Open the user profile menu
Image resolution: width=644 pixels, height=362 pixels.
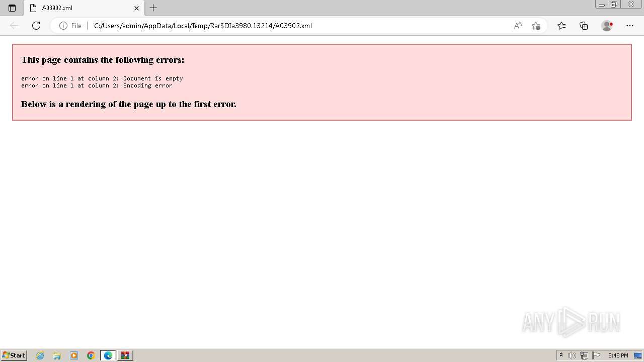(607, 26)
